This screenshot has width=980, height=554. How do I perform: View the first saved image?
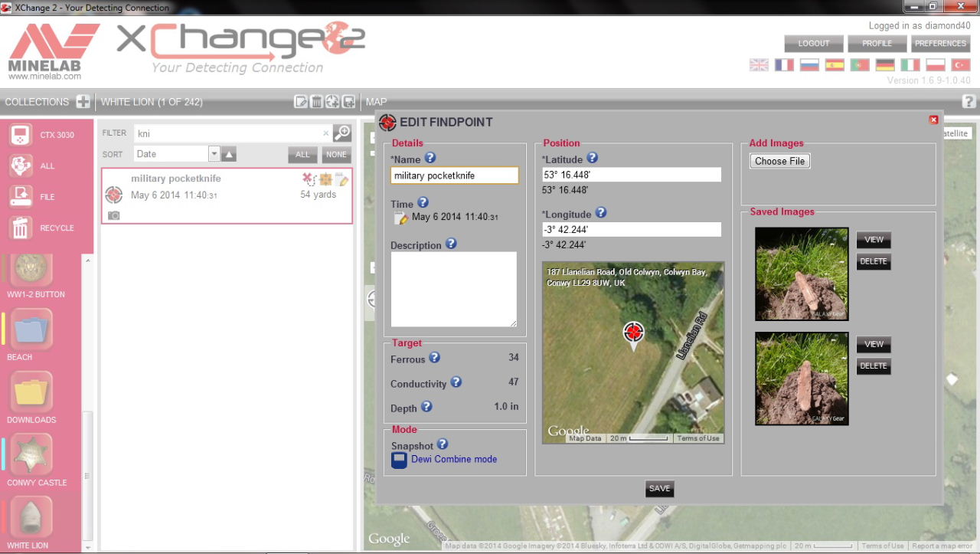click(874, 240)
